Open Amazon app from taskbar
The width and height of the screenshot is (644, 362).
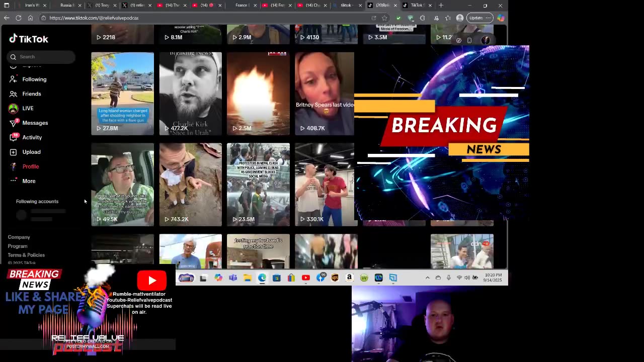[x=350, y=278]
